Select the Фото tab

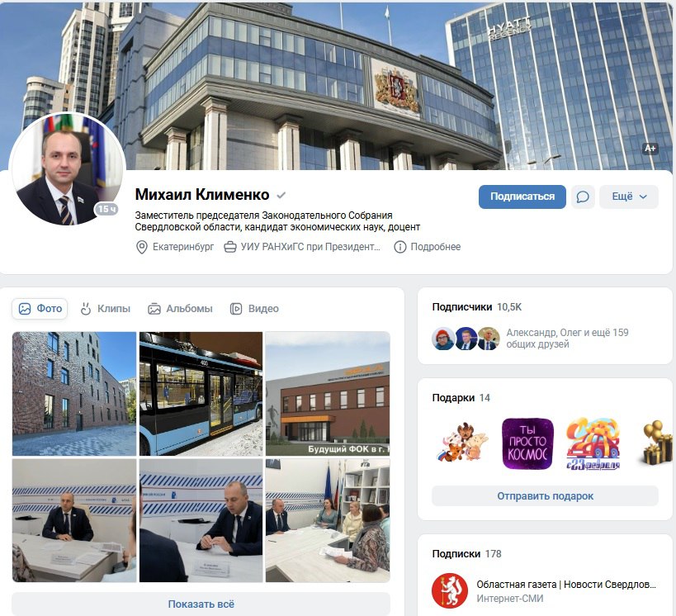pos(40,309)
